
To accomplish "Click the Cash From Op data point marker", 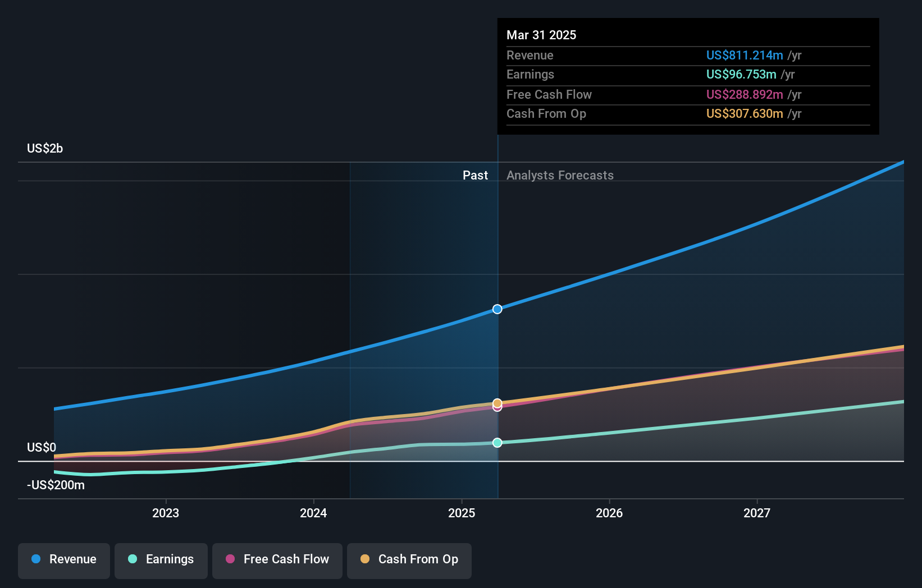I will 497,403.
